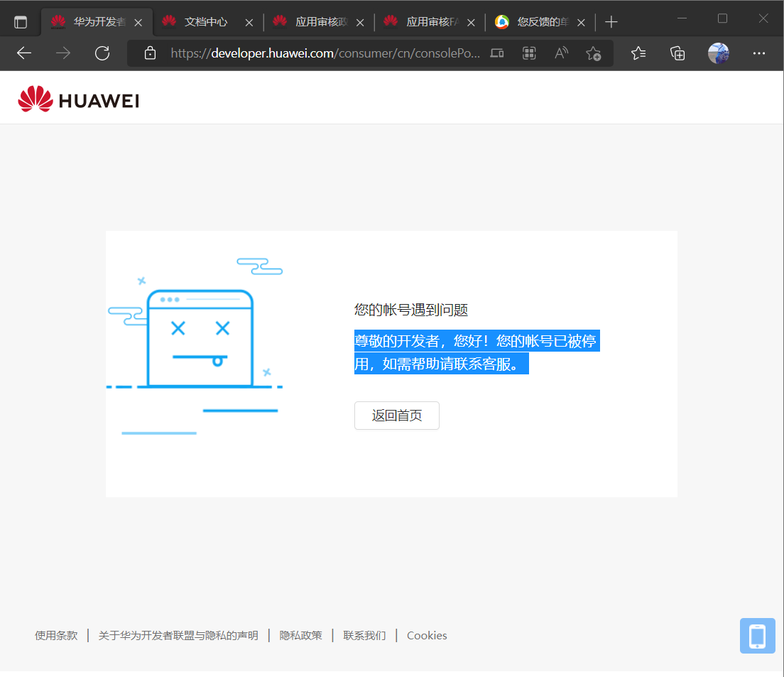Maximize the browser window
Image resolution: width=784 pixels, height=677 pixels.
(x=722, y=19)
